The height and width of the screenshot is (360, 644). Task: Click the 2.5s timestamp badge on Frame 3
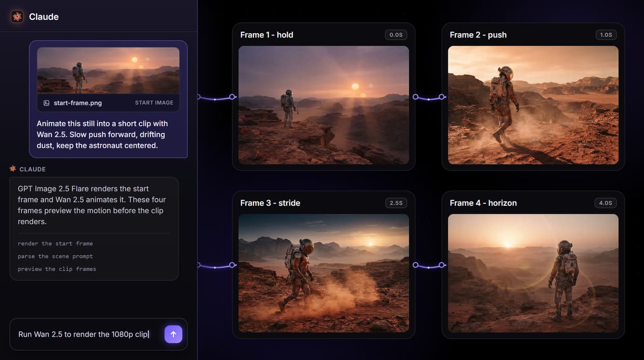coord(396,203)
